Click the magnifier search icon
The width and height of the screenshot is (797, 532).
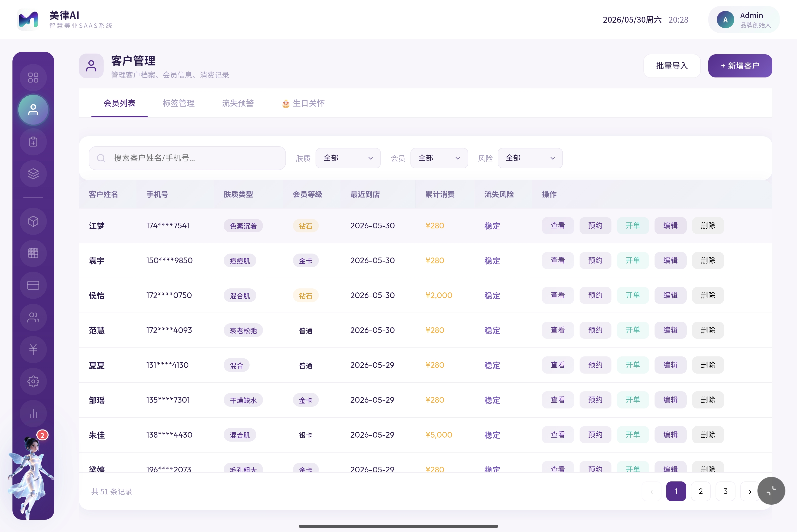pyautogui.click(x=101, y=158)
